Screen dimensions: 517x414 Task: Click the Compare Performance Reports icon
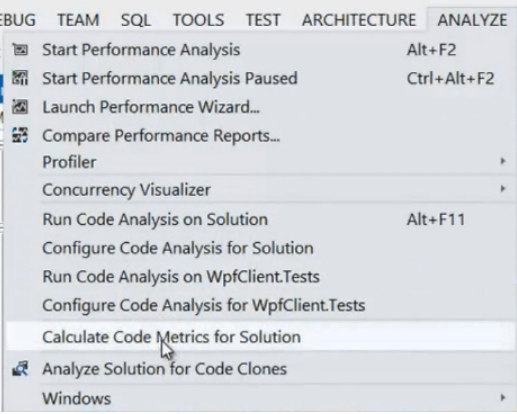point(20,136)
